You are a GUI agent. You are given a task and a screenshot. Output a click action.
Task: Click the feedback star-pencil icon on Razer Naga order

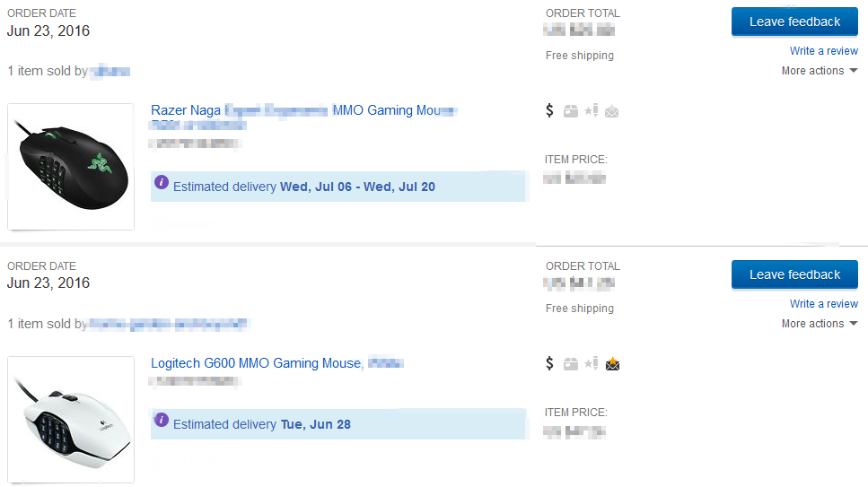coord(591,111)
